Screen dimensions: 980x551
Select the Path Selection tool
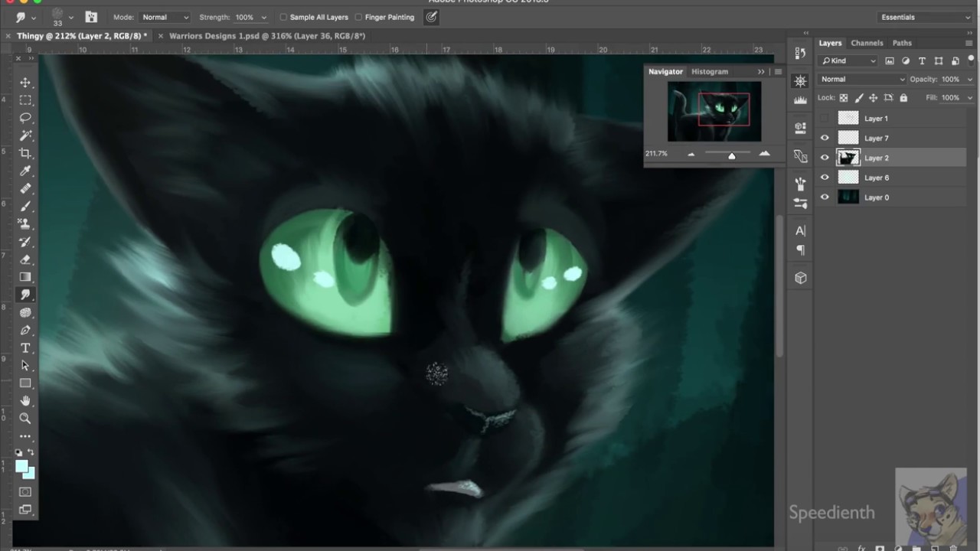[25, 366]
